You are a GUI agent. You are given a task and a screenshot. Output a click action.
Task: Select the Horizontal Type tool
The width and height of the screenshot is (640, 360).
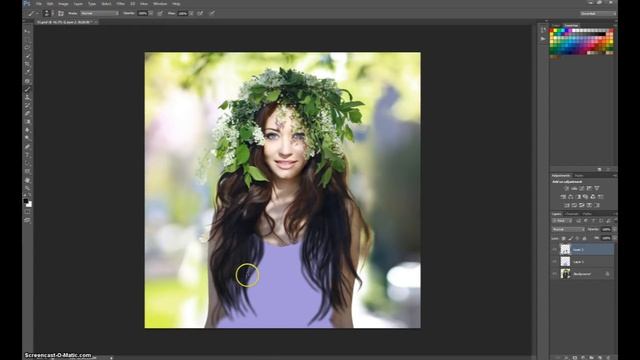click(x=27, y=155)
